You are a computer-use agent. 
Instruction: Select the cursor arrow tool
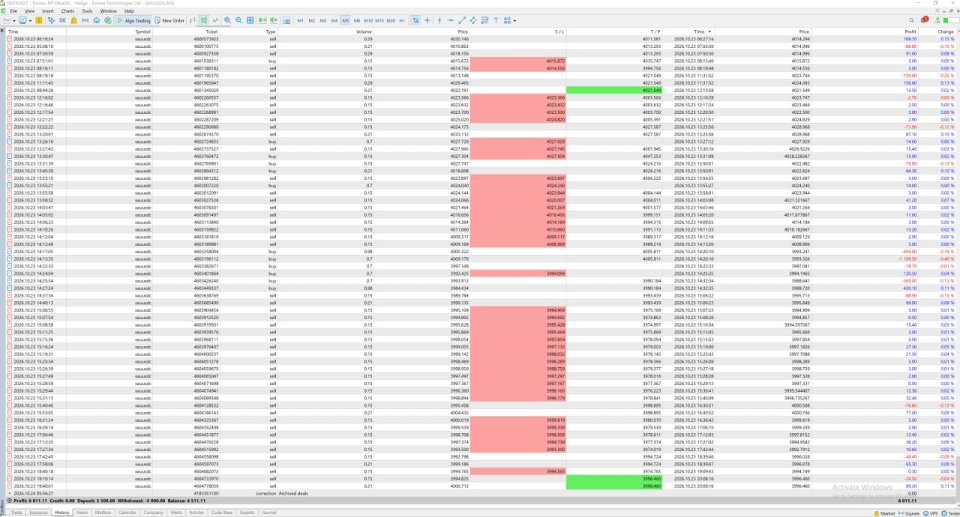pyautogui.click(x=415, y=20)
